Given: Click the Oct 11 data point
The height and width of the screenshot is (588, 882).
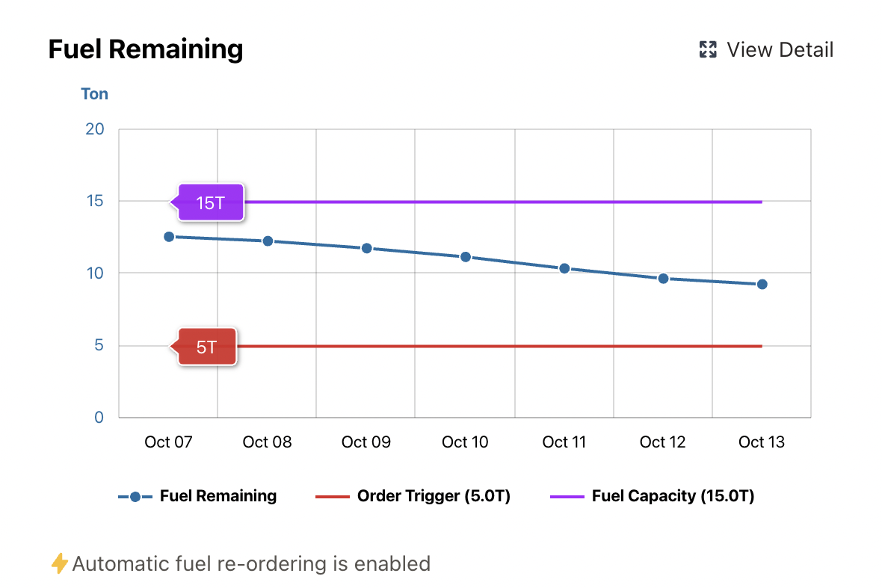Looking at the screenshot, I should [564, 268].
